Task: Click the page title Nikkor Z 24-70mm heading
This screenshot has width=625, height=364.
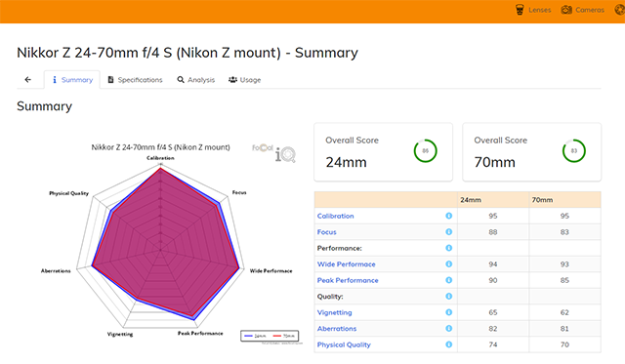Action: [x=187, y=53]
